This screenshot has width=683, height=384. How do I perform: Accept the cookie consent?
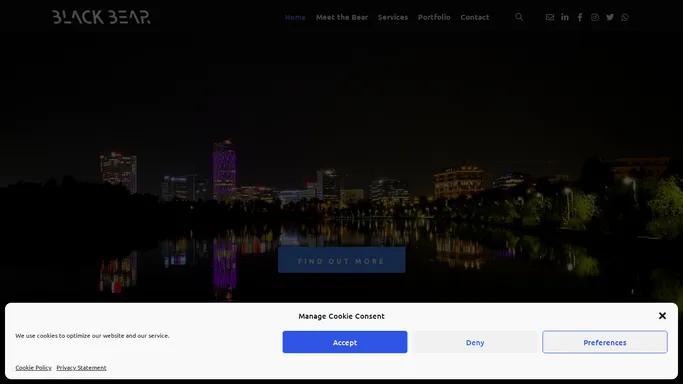click(x=345, y=342)
